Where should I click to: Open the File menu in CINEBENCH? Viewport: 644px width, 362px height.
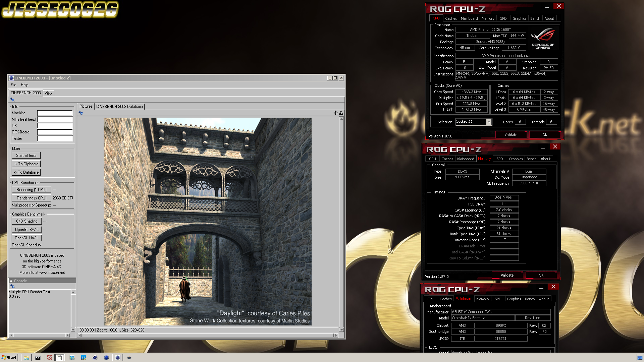click(x=13, y=85)
